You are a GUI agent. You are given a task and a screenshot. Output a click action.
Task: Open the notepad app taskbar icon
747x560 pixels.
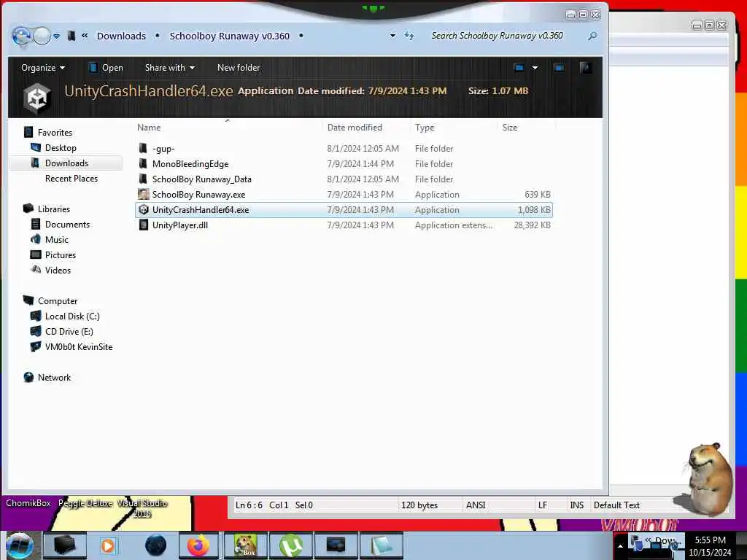381,545
